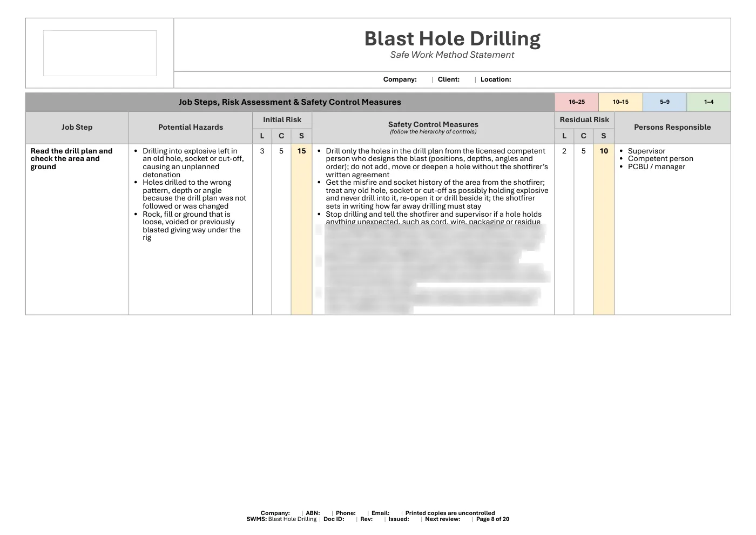Click the yellow 10–15 risk legend cell
The height and width of the screenshot is (535, 756).
[x=620, y=102]
